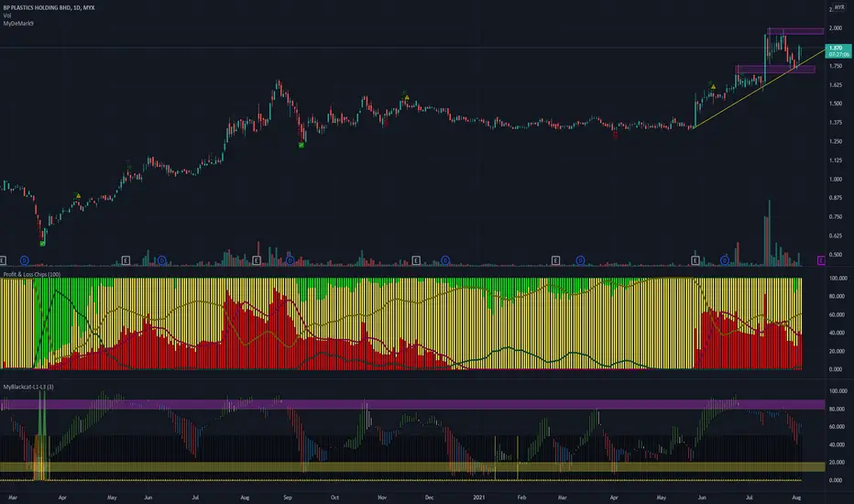This screenshot has height=504, width=854.
Task: Select the red DeMark marker near April 2021
Action: pyautogui.click(x=616, y=136)
